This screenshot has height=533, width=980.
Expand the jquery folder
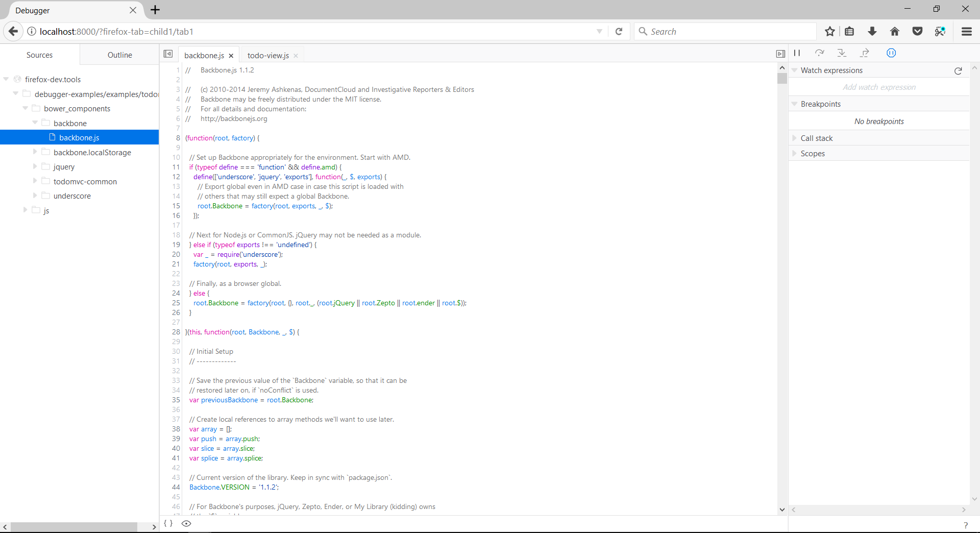tap(35, 166)
